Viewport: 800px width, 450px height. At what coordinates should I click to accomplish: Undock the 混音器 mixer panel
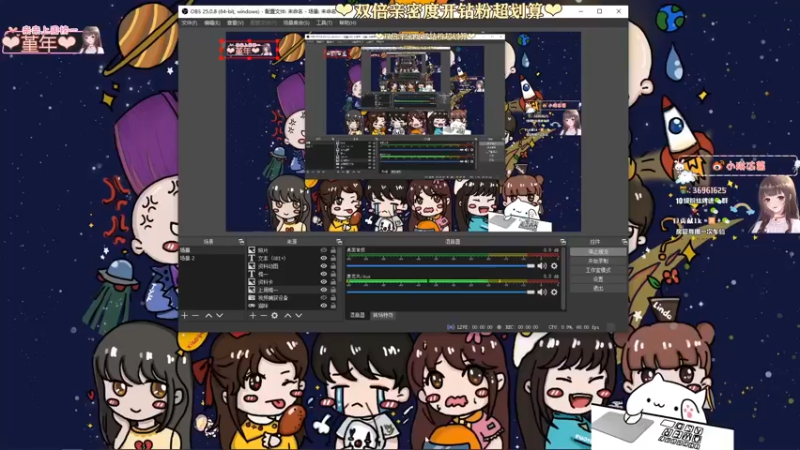563,241
